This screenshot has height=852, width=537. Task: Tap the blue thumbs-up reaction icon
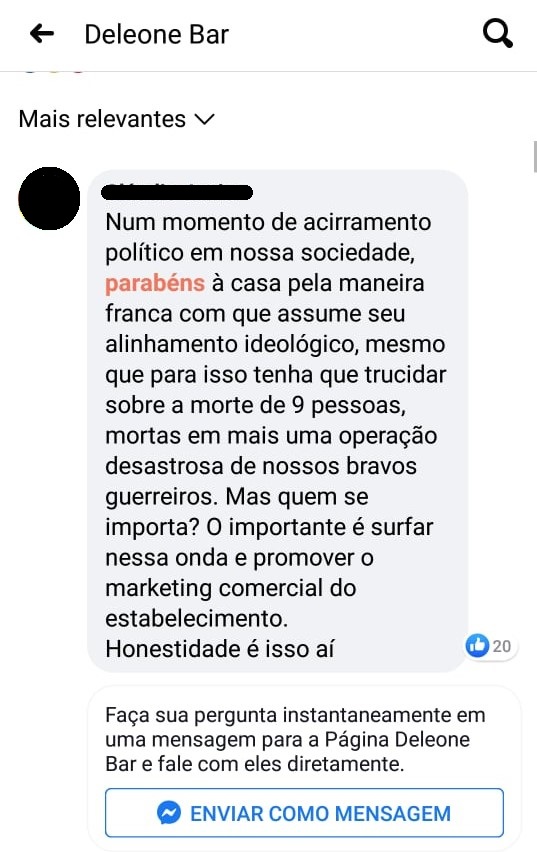click(477, 646)
